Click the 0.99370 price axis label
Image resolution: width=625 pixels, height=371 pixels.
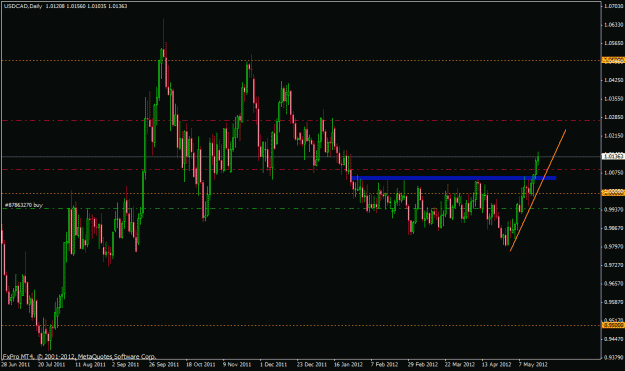(614, 210)
